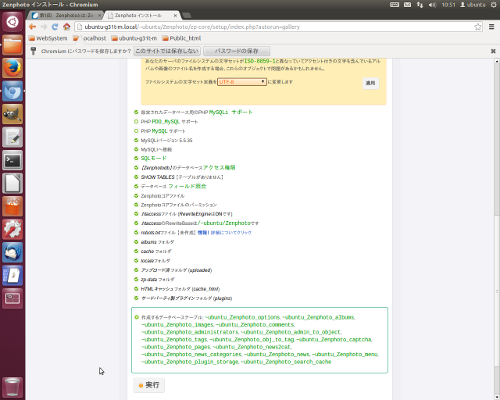Open System Settings launcher icon
Image resolution: width=500 pixels, height=400 pixels.
pyautogui.click(x=13, y=229)
